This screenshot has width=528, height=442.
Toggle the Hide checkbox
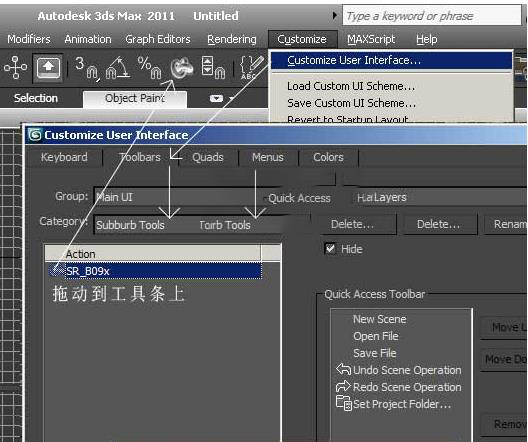point(330,249)
